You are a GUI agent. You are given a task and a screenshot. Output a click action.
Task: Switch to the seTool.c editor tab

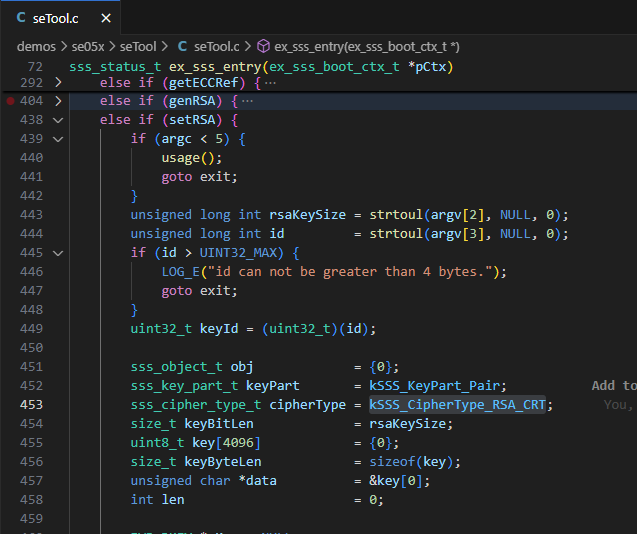click(x=60, y=18)
